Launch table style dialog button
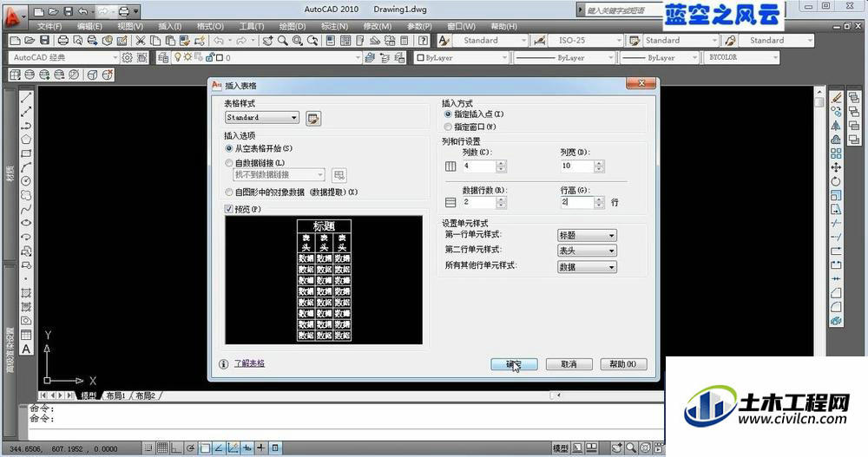The image size is (868, 457). point(313,119)
